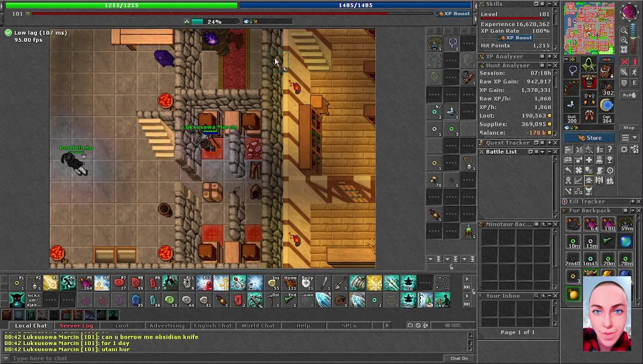The image size is (643, 364).
Task: Toggle Chat On button
Action: click(x=459, y=358)
